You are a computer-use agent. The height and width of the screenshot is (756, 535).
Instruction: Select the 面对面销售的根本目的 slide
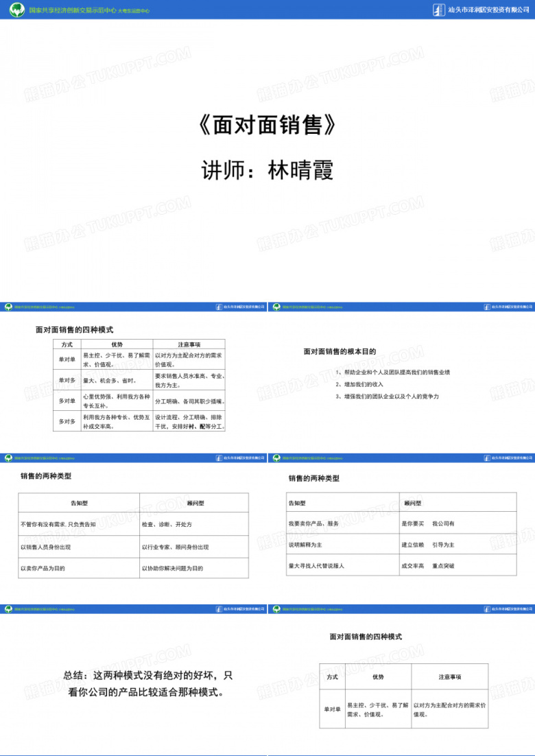click(x=401, y=377)
